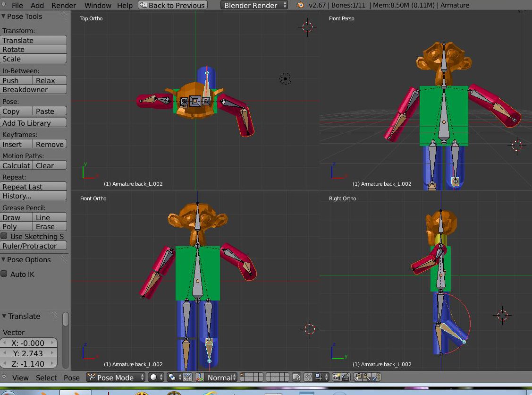Open the History... list
The width and height of the screenshot is (532, 395).
point(34,196)
